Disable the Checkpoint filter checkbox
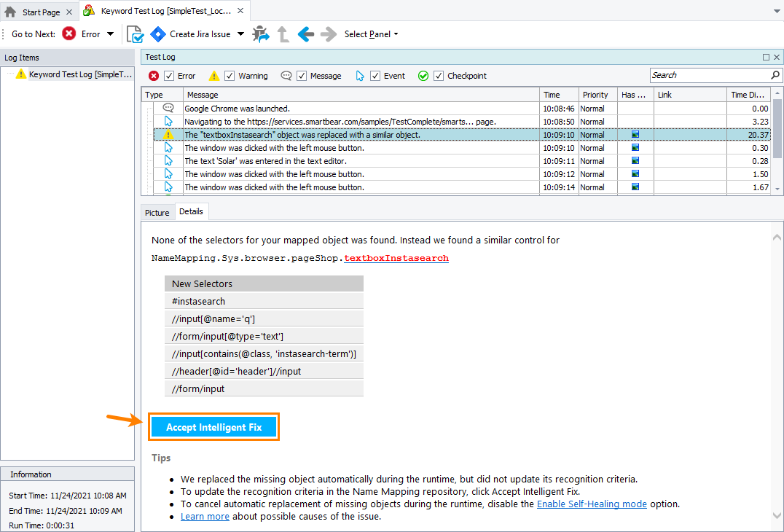 (439, 75)
